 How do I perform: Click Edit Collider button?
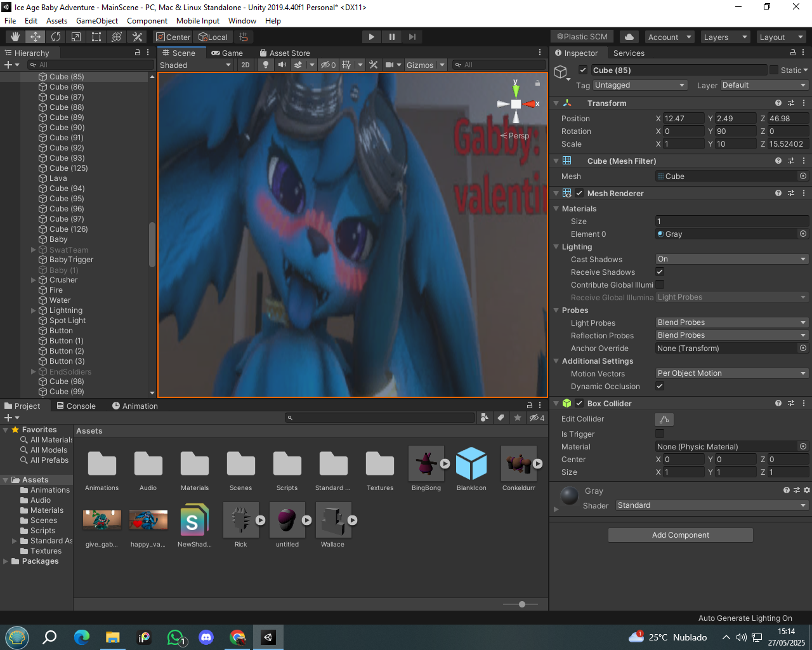664,419
